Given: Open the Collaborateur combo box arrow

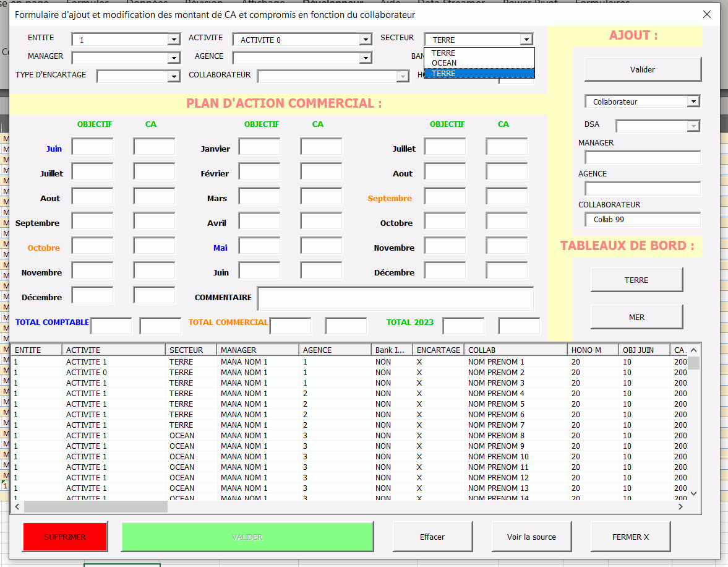Looking at the screenshot, I should click(693, 102).
